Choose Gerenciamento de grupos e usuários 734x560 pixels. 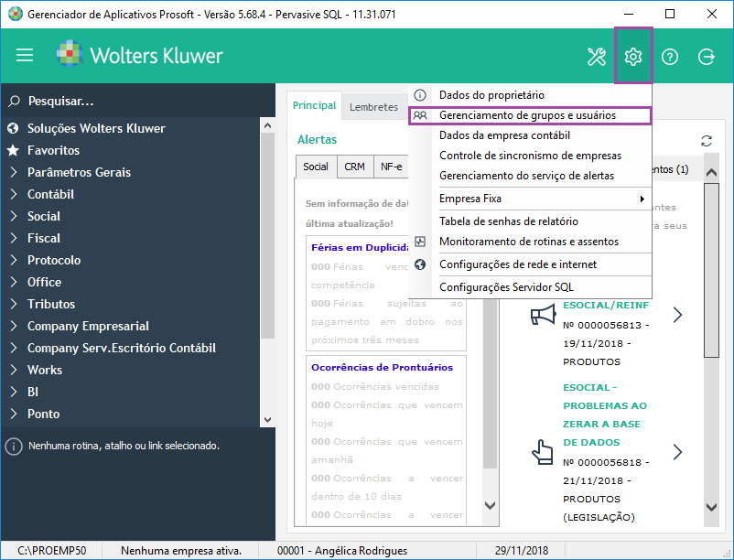530,115
